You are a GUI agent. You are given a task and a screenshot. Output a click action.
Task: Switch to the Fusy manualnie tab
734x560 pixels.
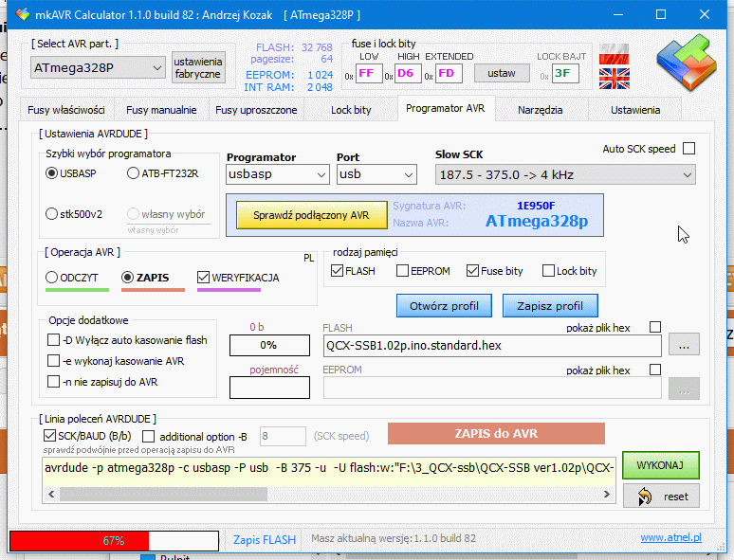(161, 110)
